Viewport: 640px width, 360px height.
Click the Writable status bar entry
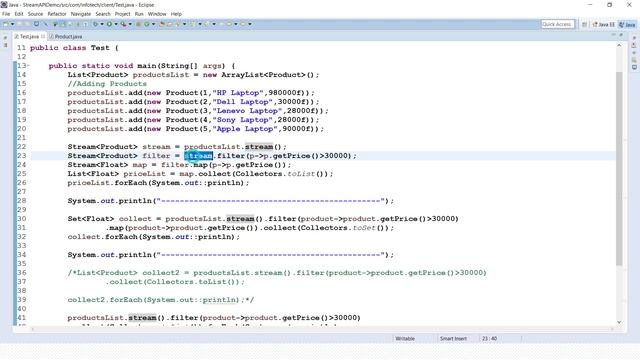pyautogui.click(x=405, y=338)
